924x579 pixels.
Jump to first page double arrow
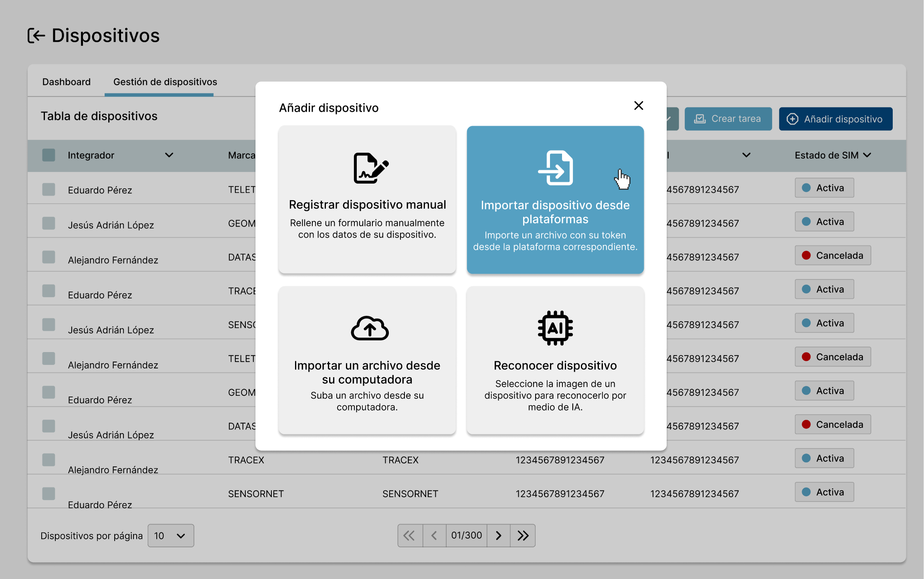[409, 535]
